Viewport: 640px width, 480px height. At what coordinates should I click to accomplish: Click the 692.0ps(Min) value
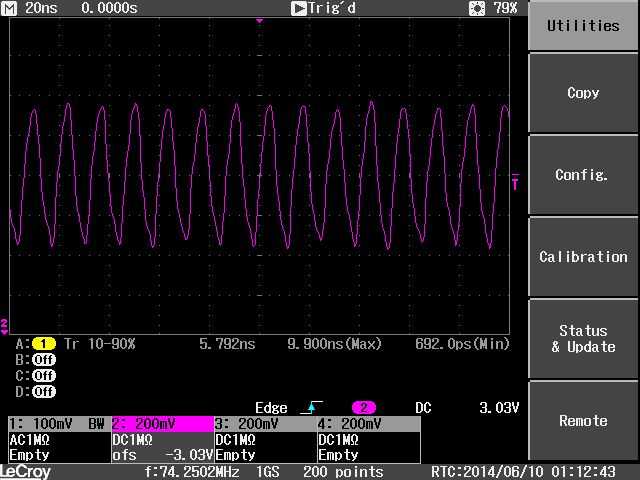(462, 344)
